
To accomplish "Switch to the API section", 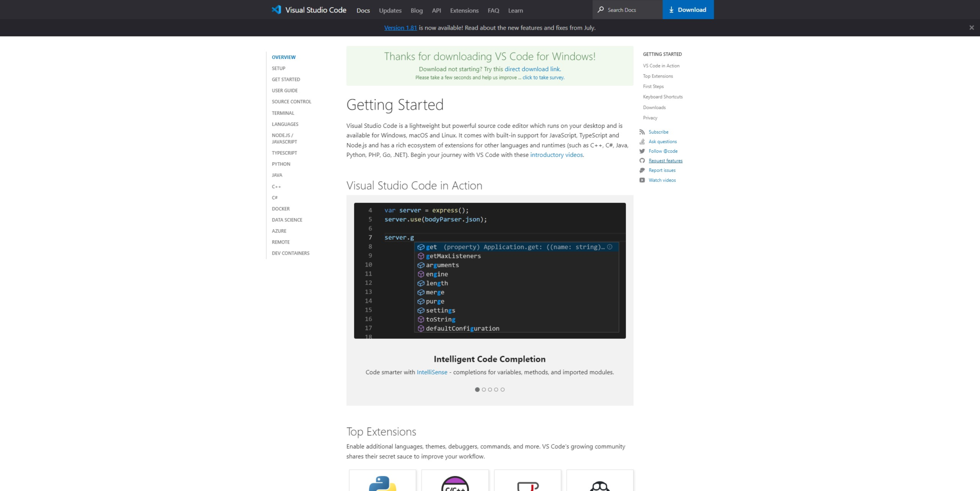I will 436,10.
